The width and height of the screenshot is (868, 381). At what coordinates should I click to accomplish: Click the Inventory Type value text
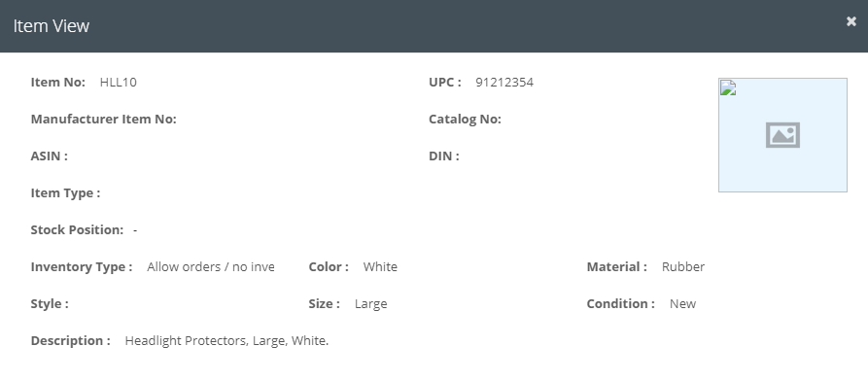point(210,267)
